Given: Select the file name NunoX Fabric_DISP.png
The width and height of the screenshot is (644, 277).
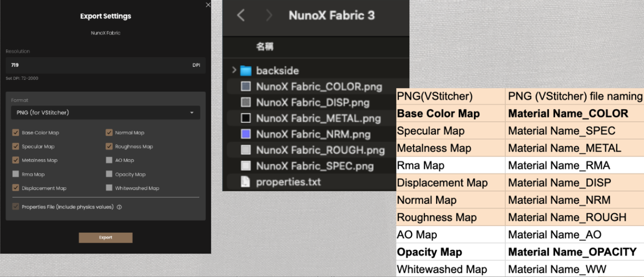Looking at the screenshot, I should coord(313,103).
